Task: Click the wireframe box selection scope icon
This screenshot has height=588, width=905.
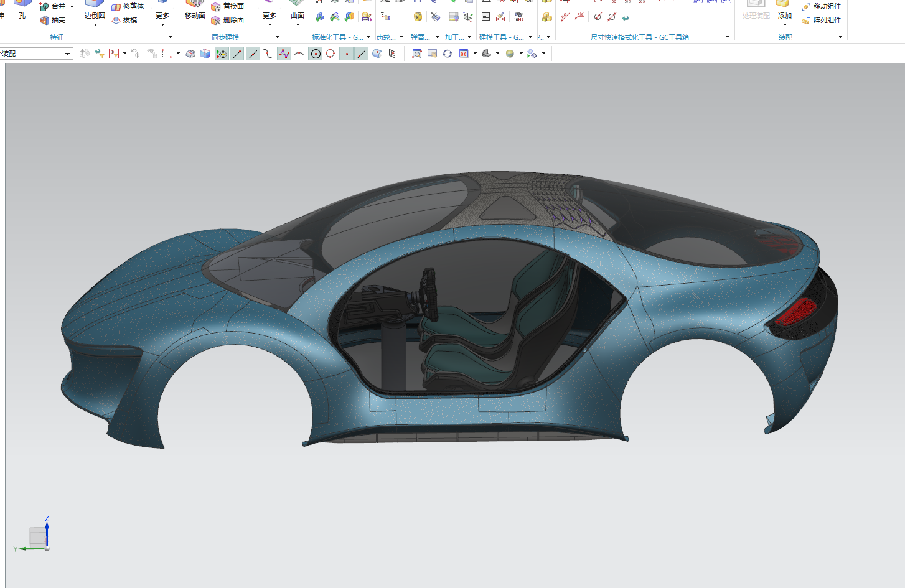Action: click(191, 54)
